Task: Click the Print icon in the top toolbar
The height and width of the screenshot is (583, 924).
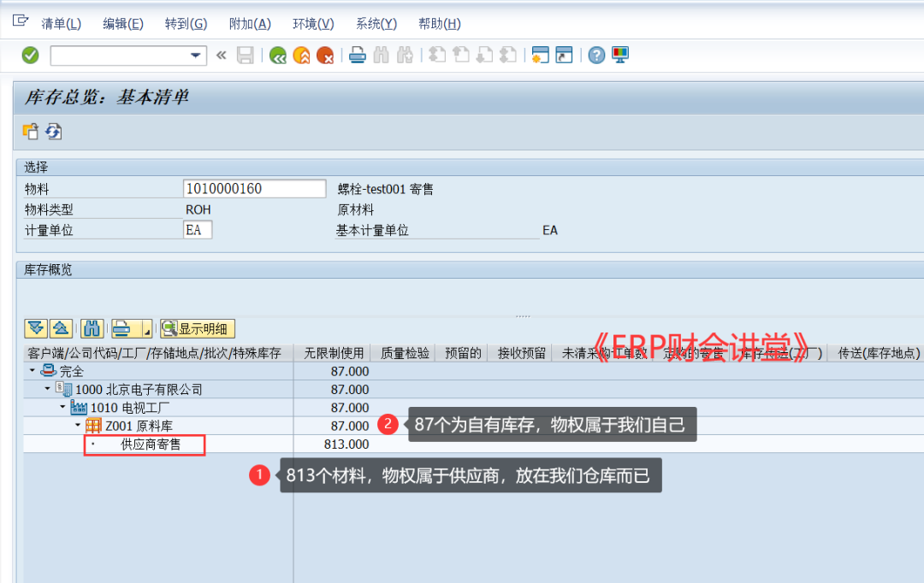Action: 358,56
